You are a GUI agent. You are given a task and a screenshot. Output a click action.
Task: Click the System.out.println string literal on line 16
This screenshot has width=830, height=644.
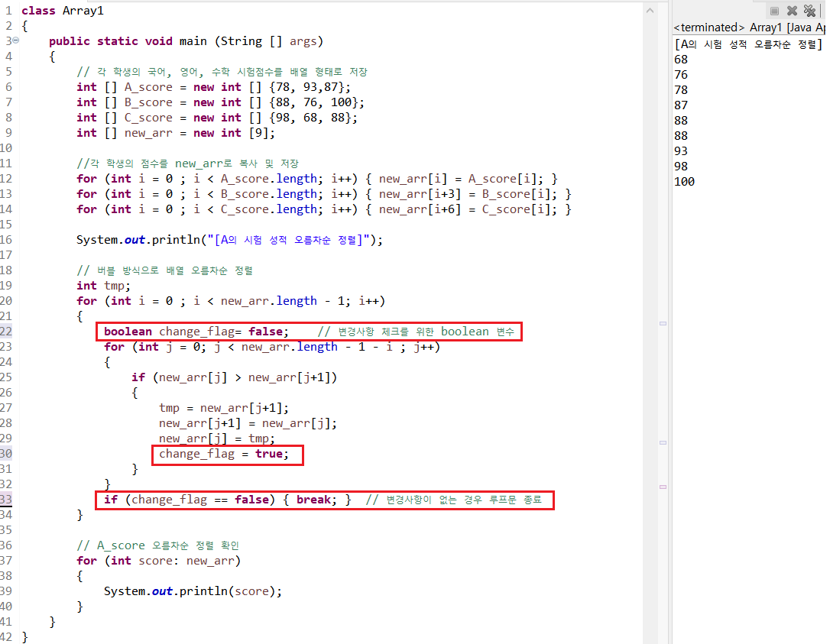point(288,240)
